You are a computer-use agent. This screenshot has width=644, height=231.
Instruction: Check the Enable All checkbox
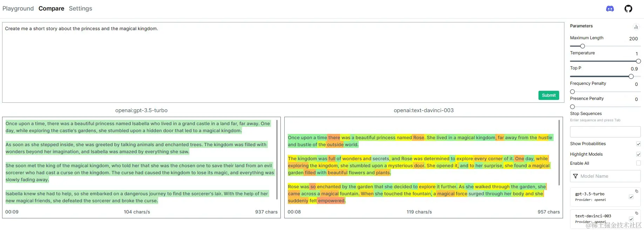(638, 163)
